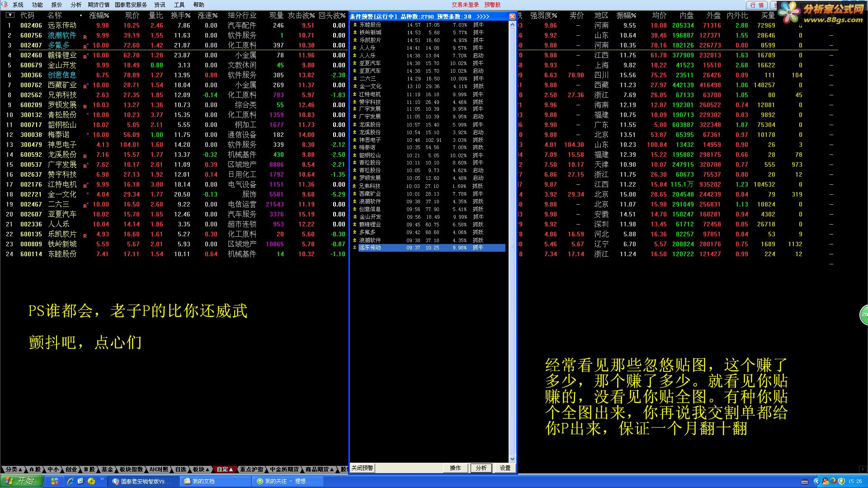Screen dimensions: 868x488
Task: Click the 预警股 link in top bar
Action: (x=492, y=5)
